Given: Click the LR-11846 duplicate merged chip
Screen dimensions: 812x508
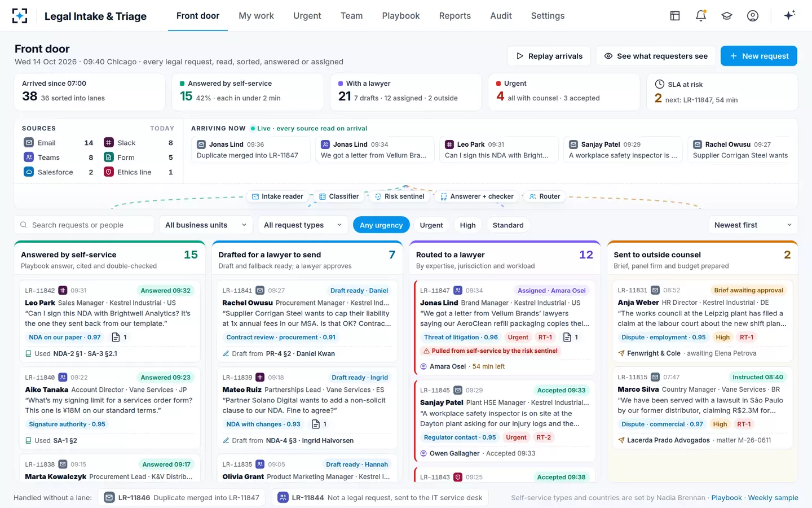Looking at the screenshot, I should pos(182,497).
